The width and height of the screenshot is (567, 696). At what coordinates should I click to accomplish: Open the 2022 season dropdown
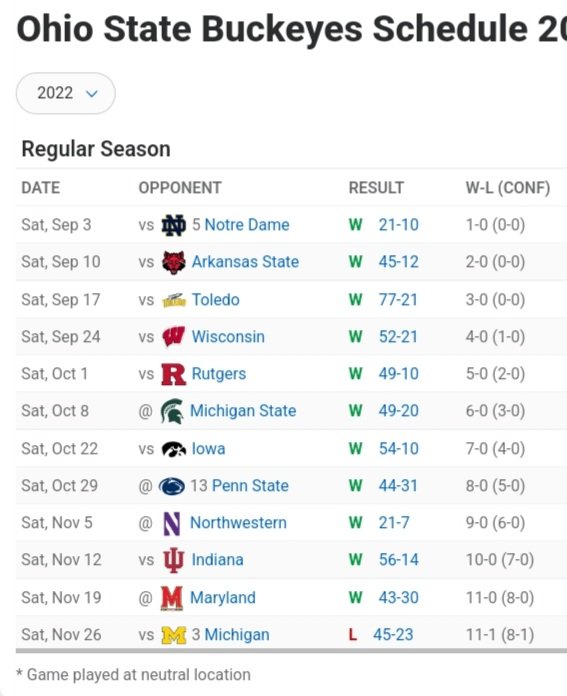pyautogui.click(x=66, y=93)
